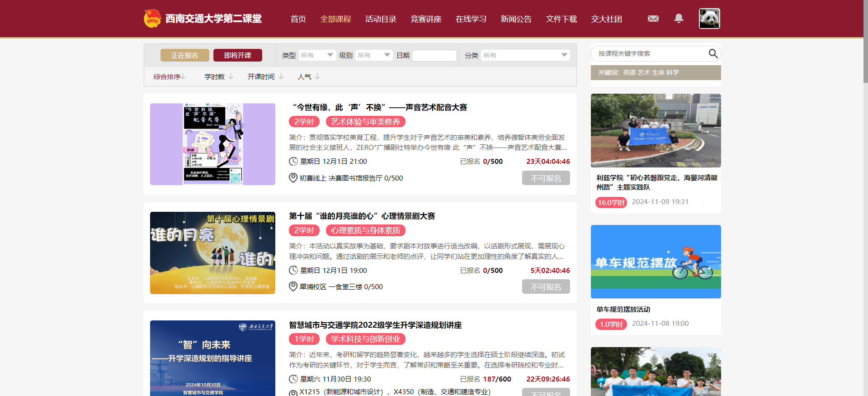Click date 2024-11-09 19:31
Viewport: 868px width, 396px height.
[x=660, y=202]
